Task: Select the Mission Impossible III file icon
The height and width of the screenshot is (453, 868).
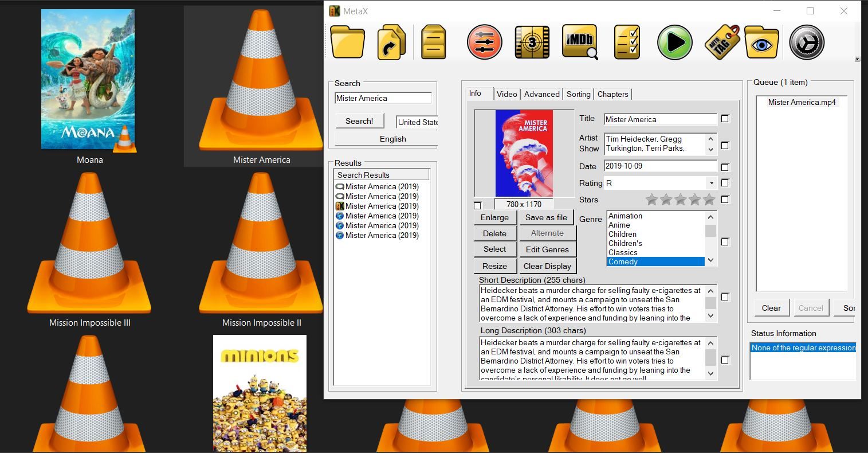Action: (x=89, y=243)
